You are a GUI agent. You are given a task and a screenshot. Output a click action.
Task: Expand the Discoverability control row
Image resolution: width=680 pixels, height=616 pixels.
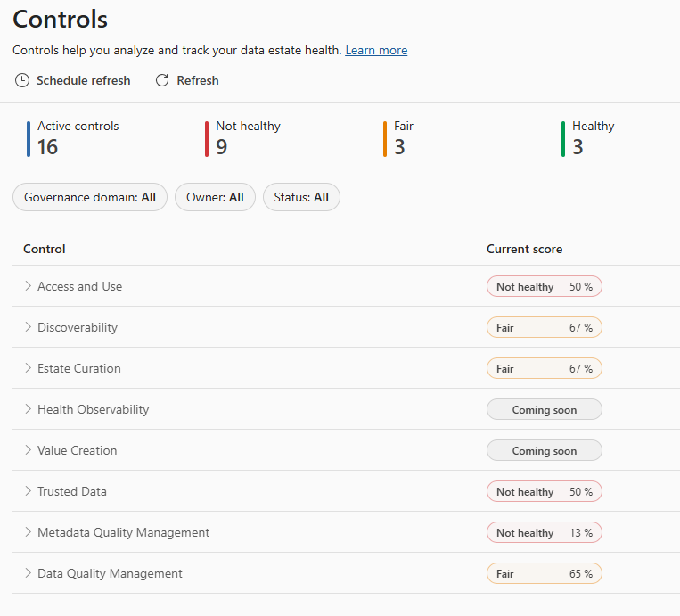(x=29, y=327)
